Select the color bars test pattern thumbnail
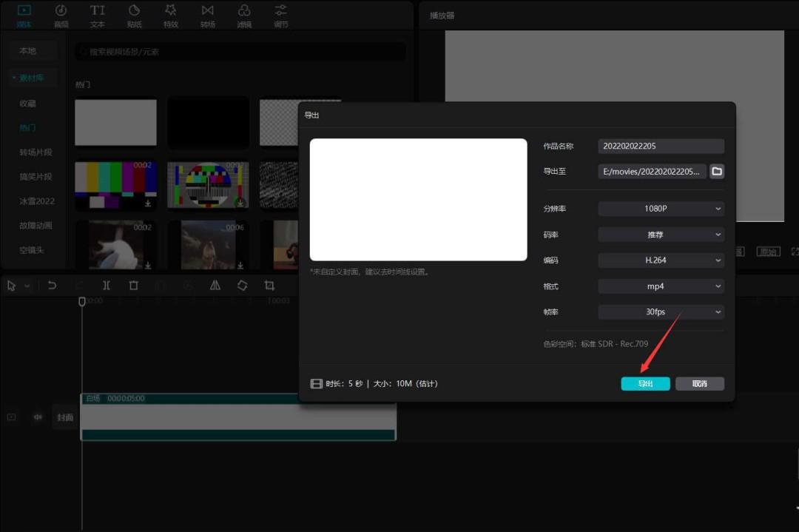799x532 pixels. [x=115, y=184]
